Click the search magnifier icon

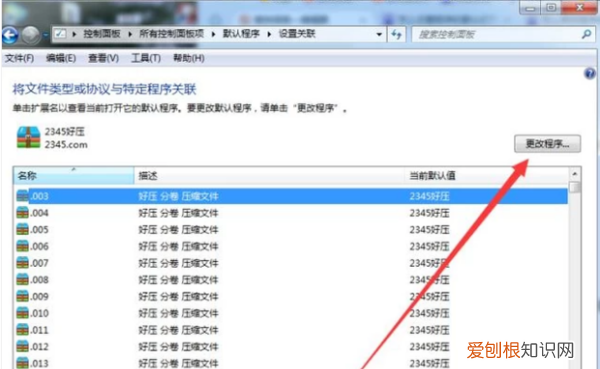coord(586,34)
